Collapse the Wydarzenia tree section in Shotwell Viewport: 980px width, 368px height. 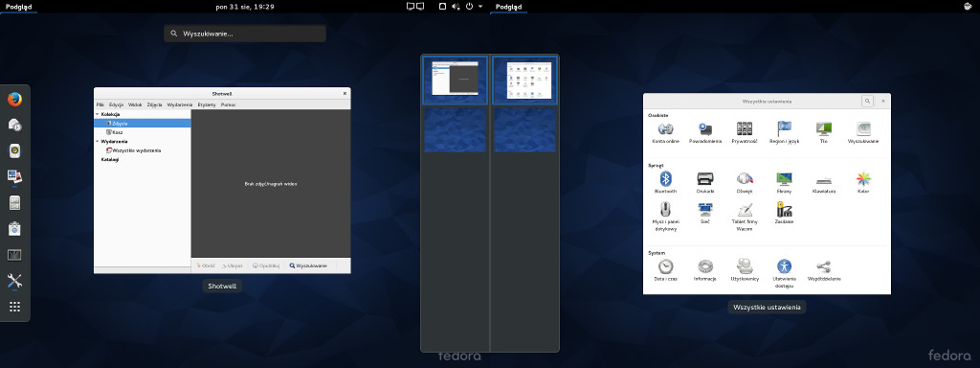point(98,142)
